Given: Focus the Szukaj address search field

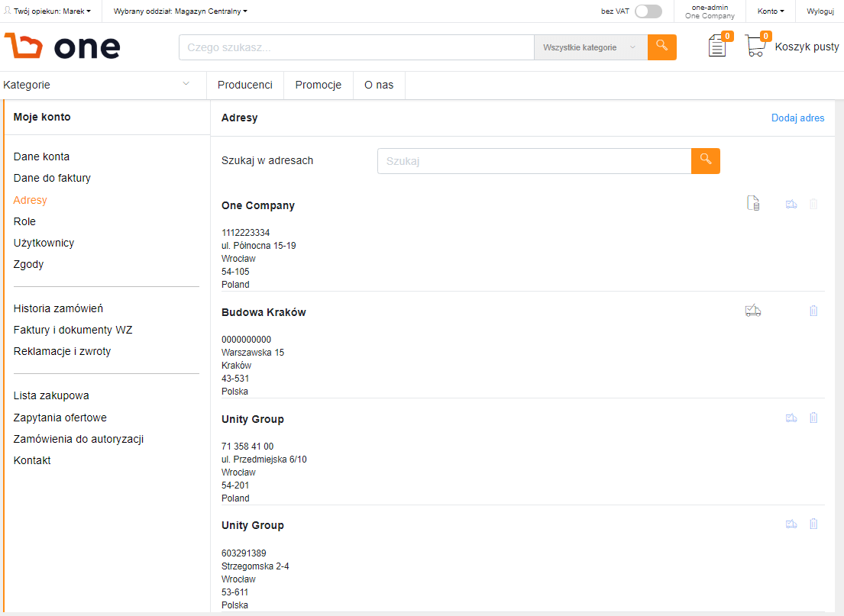Looking at the screenshot, I should click(x=535, y=161).
